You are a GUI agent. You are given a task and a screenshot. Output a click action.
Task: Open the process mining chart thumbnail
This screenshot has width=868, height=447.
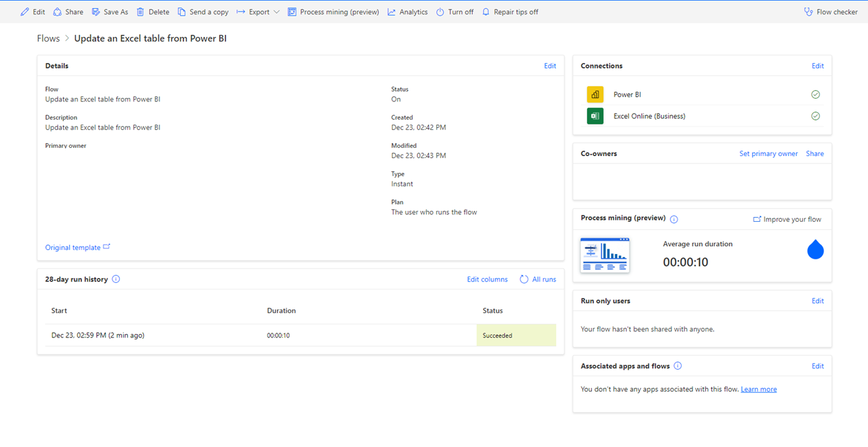[x=605, y=255]
